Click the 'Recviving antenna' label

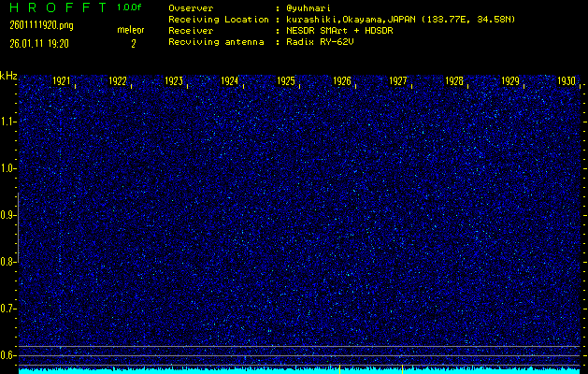(216, 42)
